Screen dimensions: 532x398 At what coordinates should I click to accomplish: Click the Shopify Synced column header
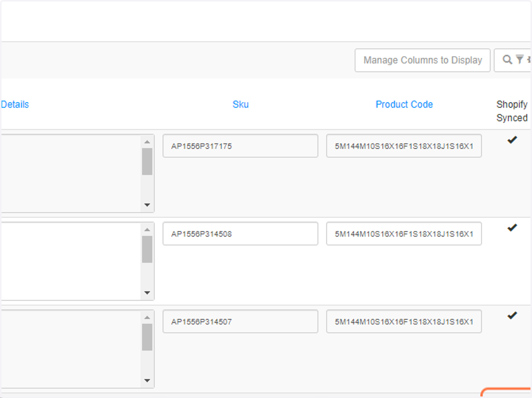pyautogui.click(x=512, y=111)
